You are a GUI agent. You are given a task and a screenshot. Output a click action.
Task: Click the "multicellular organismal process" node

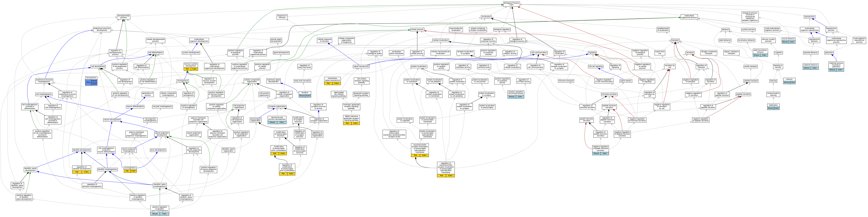tap(689, 17)
